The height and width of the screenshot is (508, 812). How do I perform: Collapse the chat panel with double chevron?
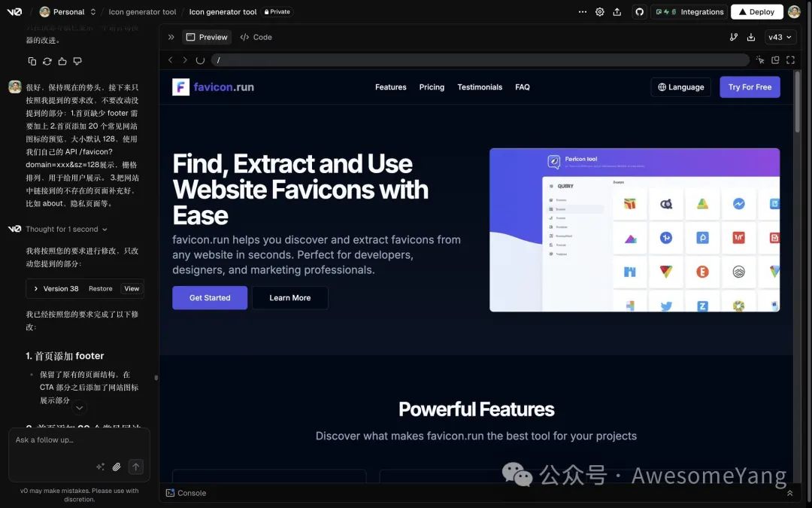171,38
